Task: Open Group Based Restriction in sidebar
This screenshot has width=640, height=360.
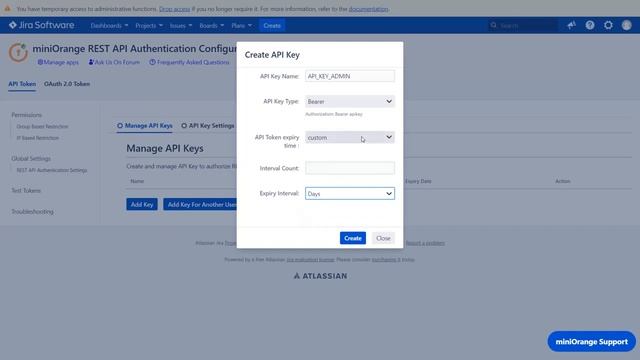Action: pyautogui.click(x=42, y=127)
